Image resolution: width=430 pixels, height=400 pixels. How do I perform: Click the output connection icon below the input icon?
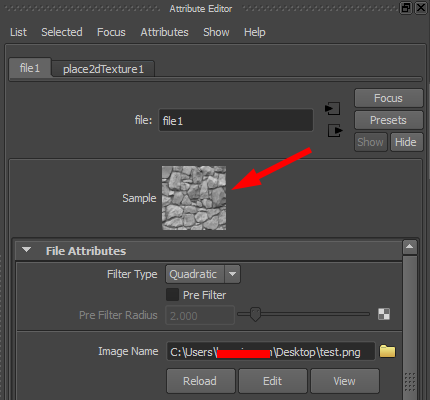pos(335,130)
